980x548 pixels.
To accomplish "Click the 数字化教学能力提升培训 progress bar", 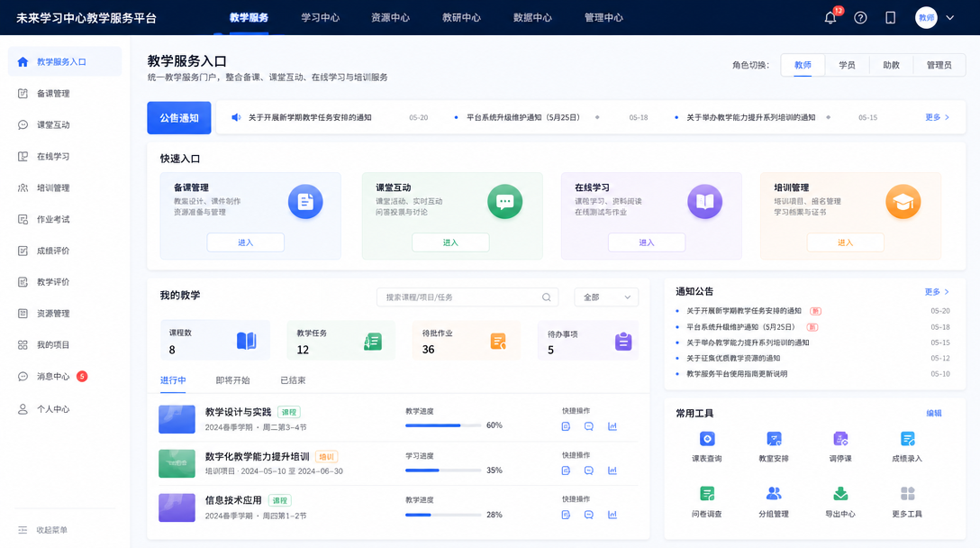I will click(x=443, y=470).
